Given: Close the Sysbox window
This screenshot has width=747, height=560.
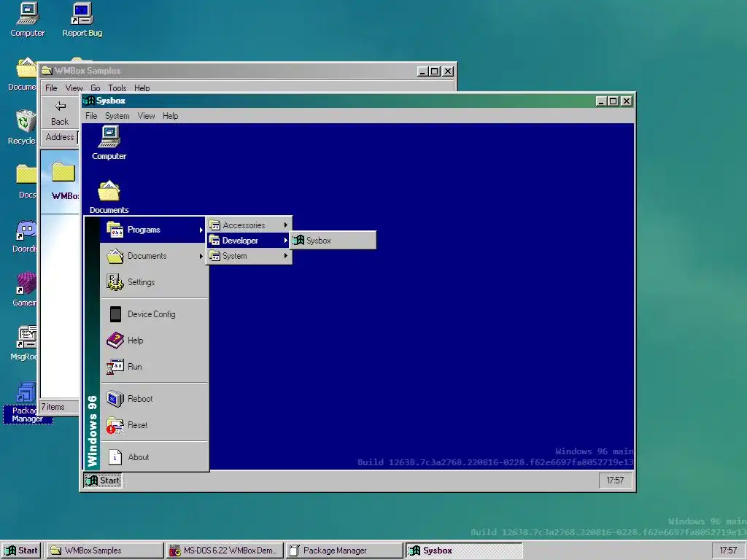Looking at the screenshot, I should 627,101.
